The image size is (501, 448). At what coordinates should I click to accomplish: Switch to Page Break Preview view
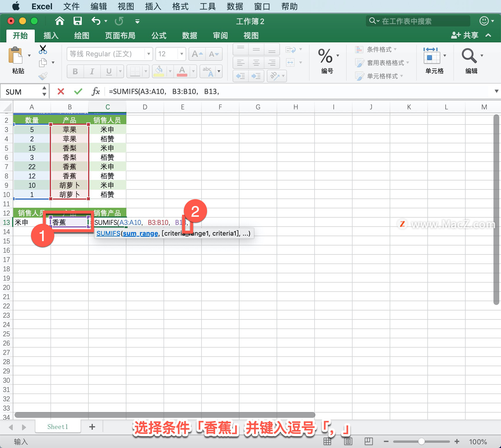click(369, 441)
